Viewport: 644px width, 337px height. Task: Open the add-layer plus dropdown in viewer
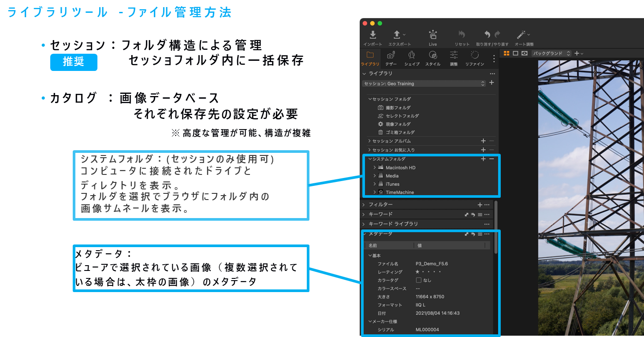pyautogui.click(x=579, y=53)
